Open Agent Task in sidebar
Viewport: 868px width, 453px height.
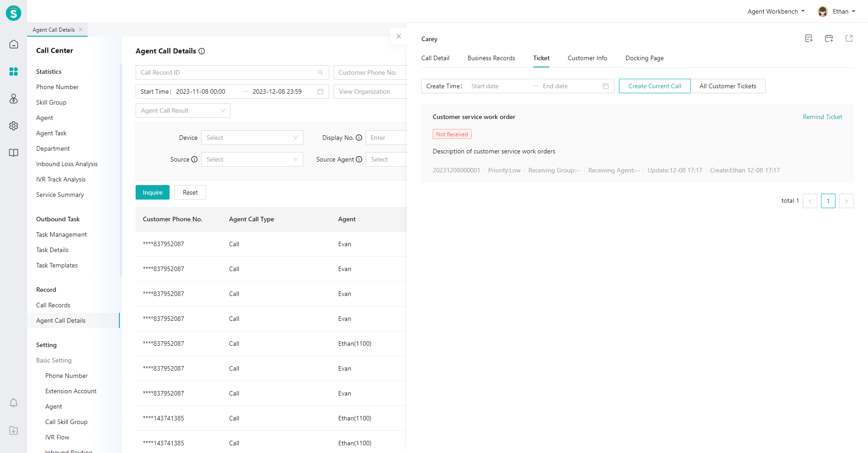tap(51, 133)
